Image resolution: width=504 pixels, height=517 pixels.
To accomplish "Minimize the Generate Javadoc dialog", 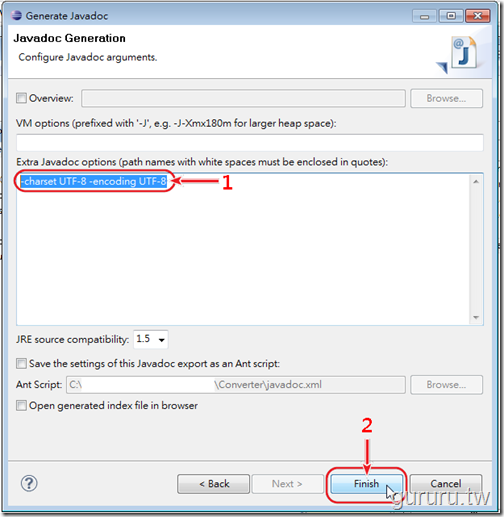I will (x=424, y=16).
